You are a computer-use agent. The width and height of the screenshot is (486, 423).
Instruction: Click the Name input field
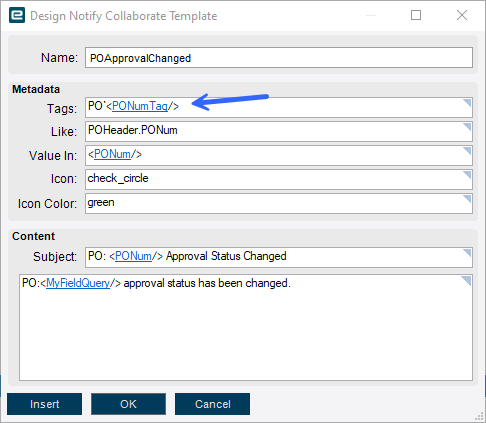(x=279, y=58)
